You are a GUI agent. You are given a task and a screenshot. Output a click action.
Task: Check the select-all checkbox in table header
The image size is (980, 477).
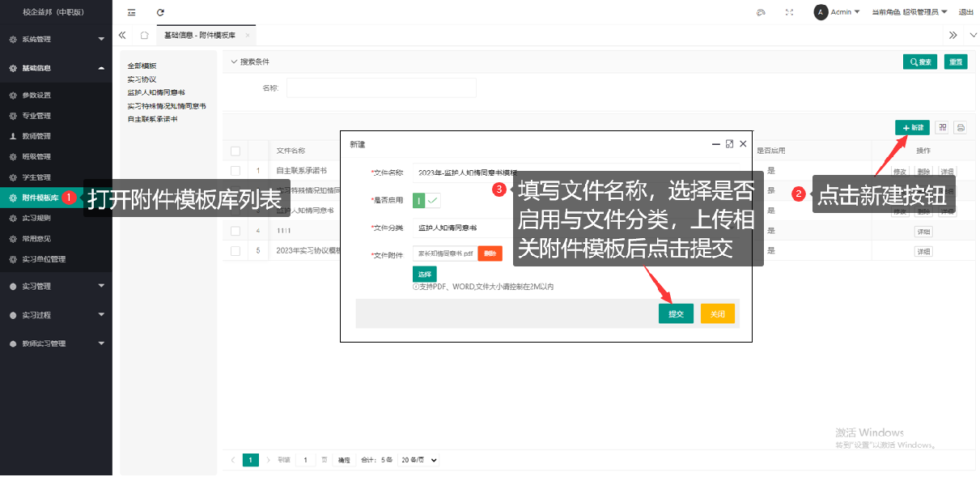tap(235, 151)
